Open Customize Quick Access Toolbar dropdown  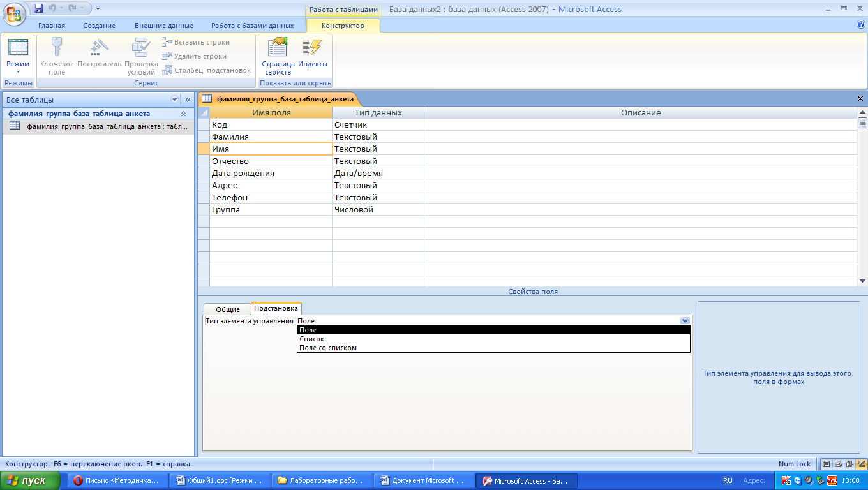click(x=98, y=9)
